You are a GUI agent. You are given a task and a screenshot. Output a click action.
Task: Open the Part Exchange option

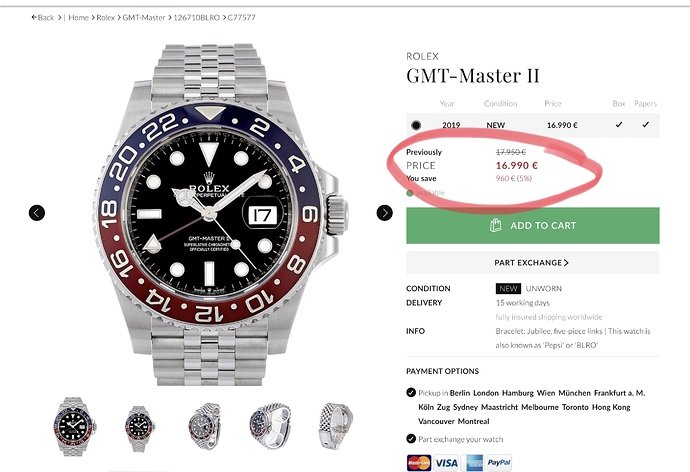coord(532,263)
